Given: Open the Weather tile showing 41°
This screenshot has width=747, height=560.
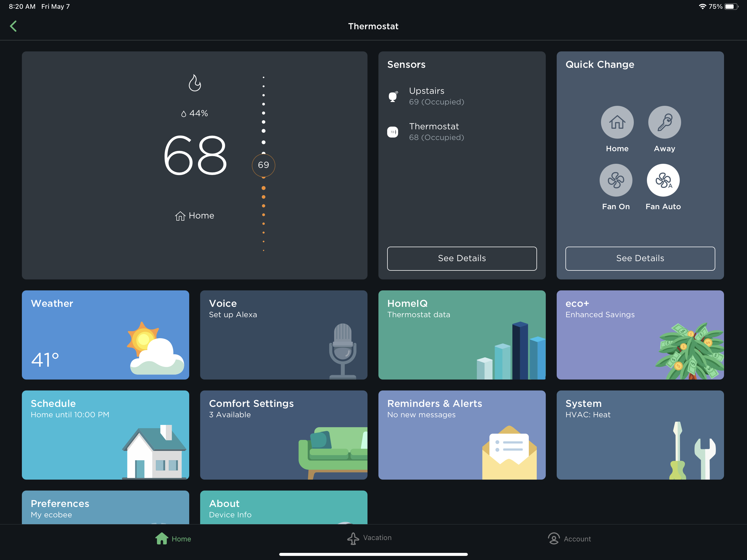Looking at the screenshot, I should [105, 335].
